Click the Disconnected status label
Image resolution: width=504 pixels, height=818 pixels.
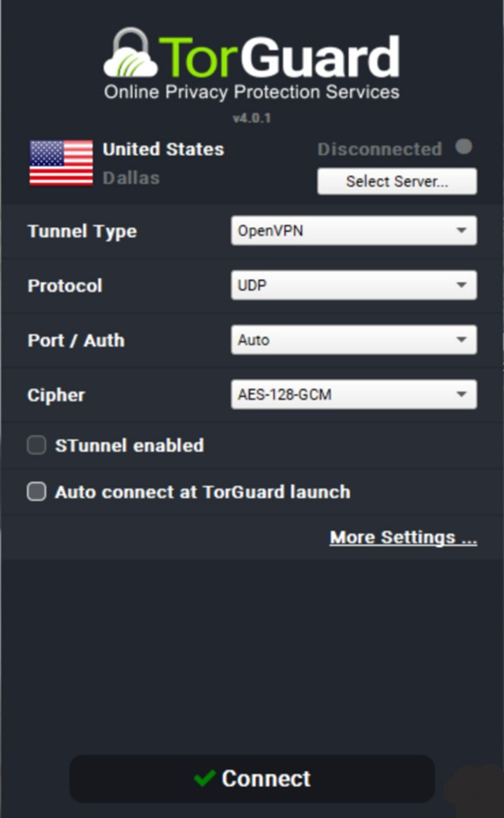pyautogui.click(x=380, y=149)
